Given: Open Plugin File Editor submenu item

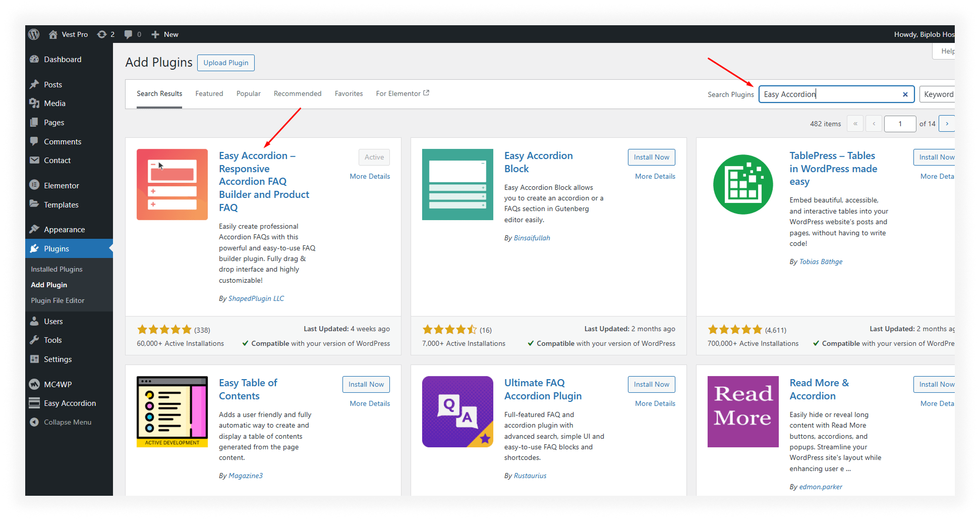Looking at the screenshot, I should click(x=57, y=300).
